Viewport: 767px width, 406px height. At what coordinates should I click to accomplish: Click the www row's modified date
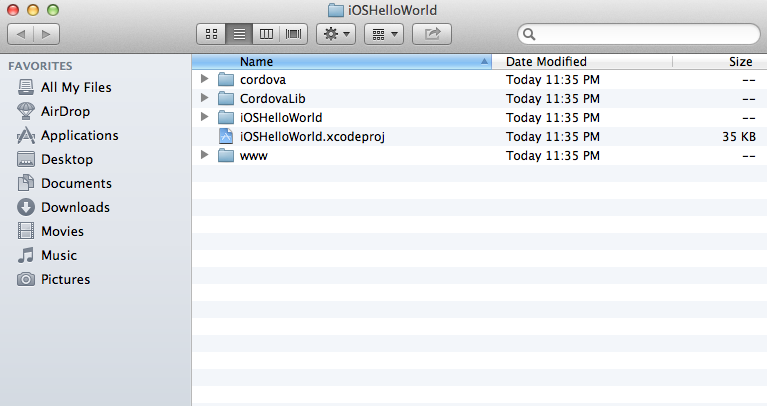coord(553,156)
